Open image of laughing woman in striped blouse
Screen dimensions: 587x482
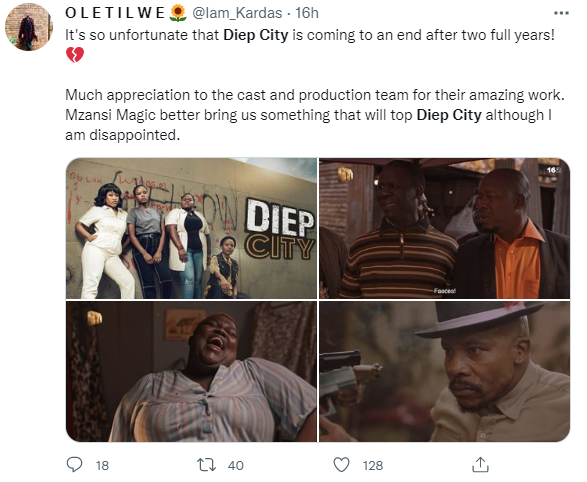[191, 372]
